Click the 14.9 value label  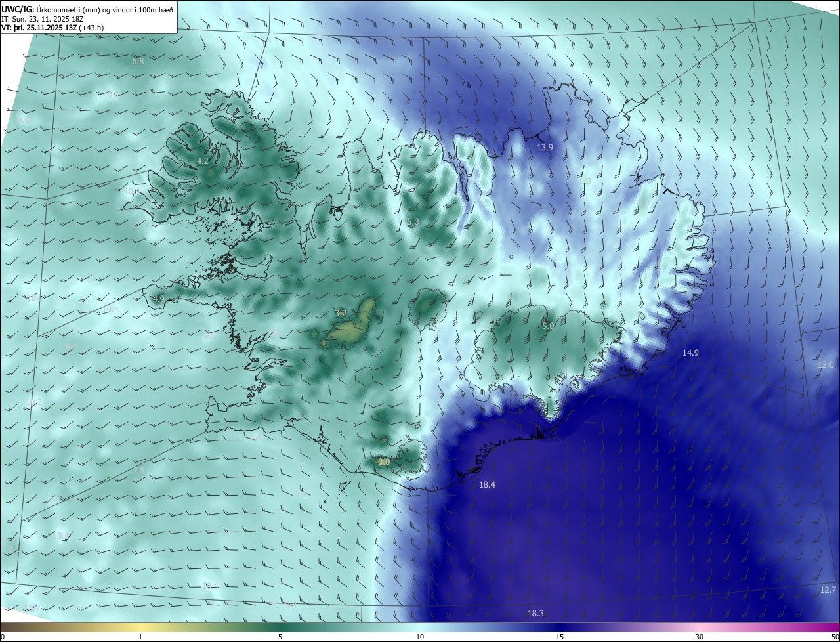click(x=690, y=353)
